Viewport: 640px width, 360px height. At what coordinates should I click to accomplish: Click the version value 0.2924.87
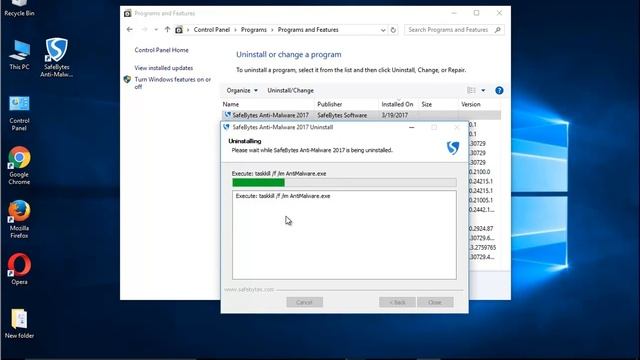[481, 229]
